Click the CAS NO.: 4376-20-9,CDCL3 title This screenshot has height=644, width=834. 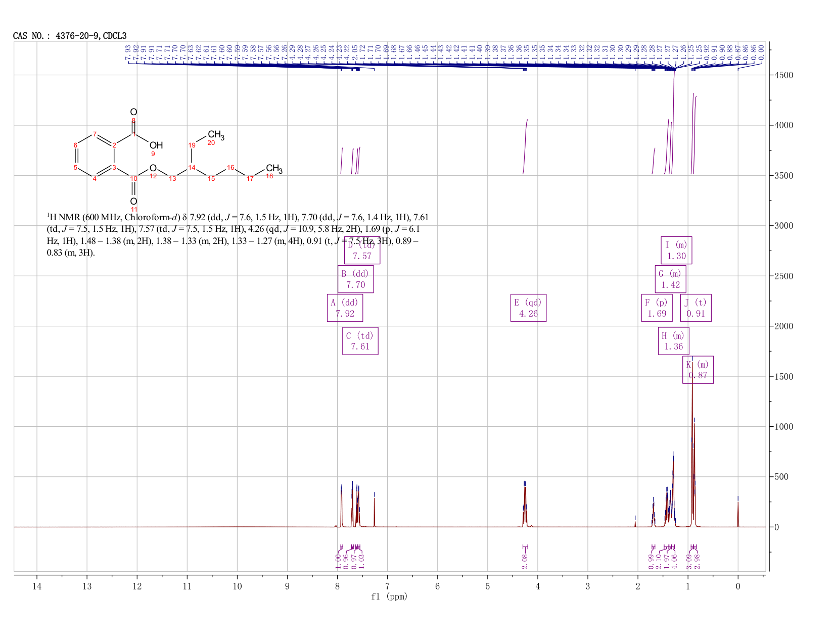70,36
